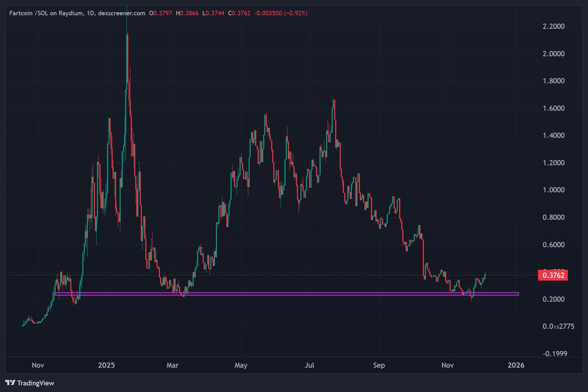Image resolution: width=588 pixels, height=392 pixels.
Task: Select the purple support zone rectangle
Action: (287, 294)
